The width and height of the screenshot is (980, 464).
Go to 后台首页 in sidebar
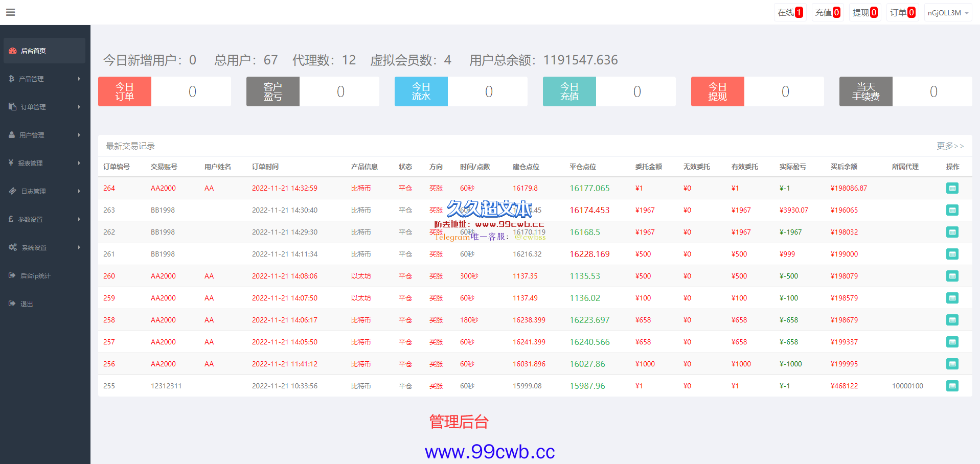[33, 51]
